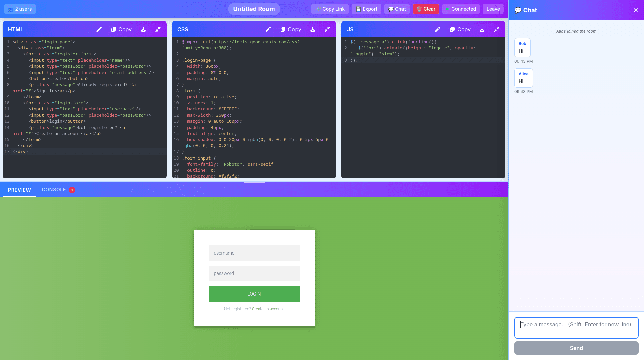Screen dimensions: 644x360
Task: Click the Copy Link button
Action: pos(330,9)
